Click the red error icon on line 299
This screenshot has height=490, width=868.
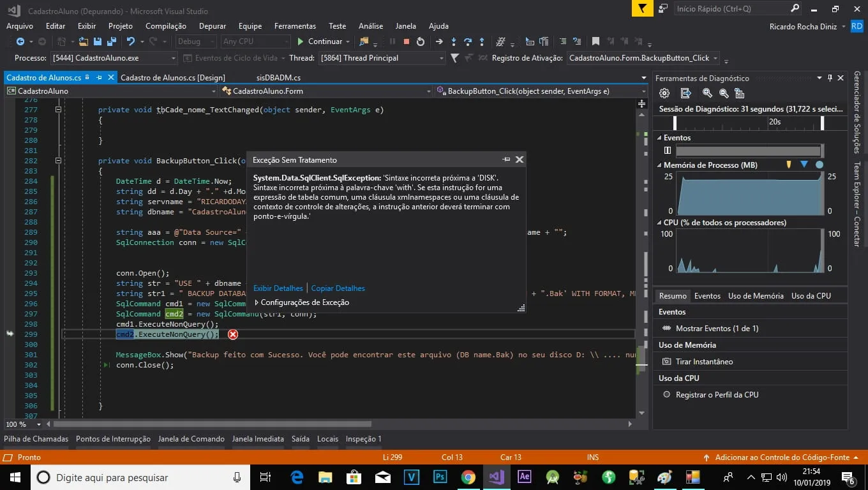click(x=233, y=334)
